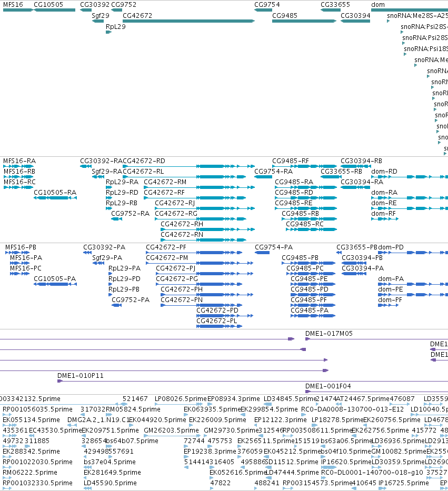
Task: Select transcript CG9754-RA
Action: click(273, 172)
